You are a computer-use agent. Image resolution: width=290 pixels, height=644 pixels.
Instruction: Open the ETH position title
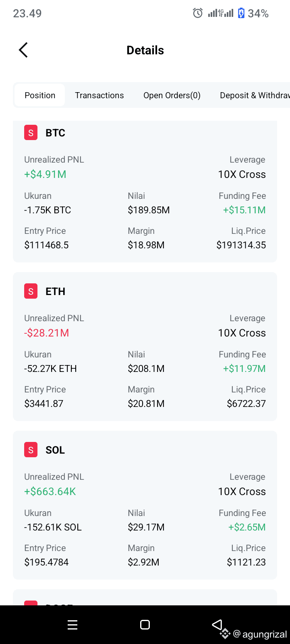[55, 291]
